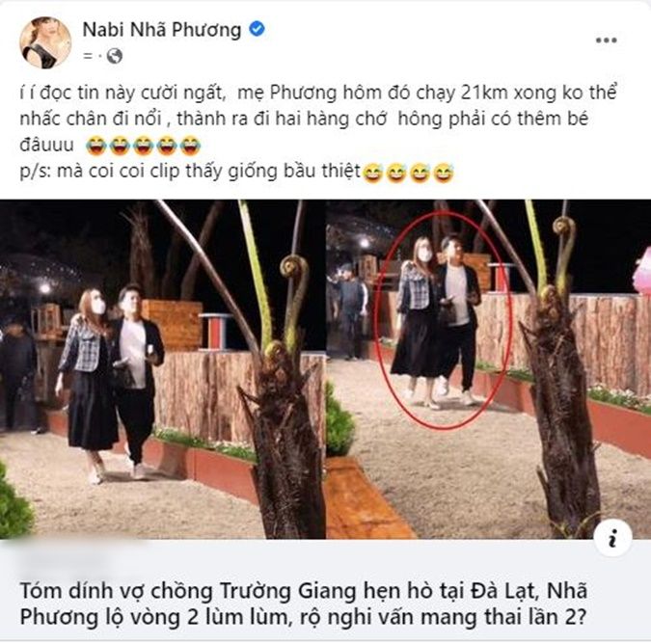Click the first crying-laughing emoji

point(95,146)
